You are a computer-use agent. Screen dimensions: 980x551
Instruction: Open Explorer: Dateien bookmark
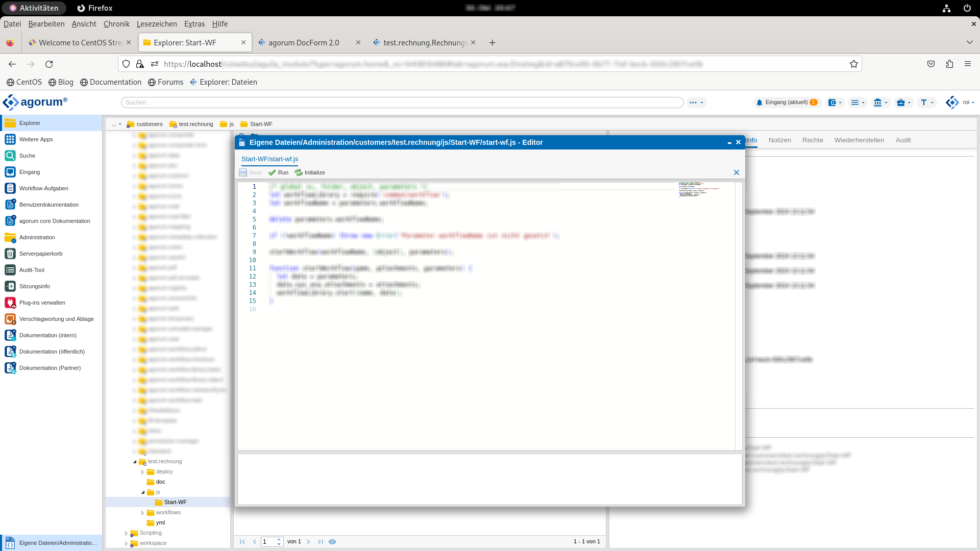pos(224,82)
